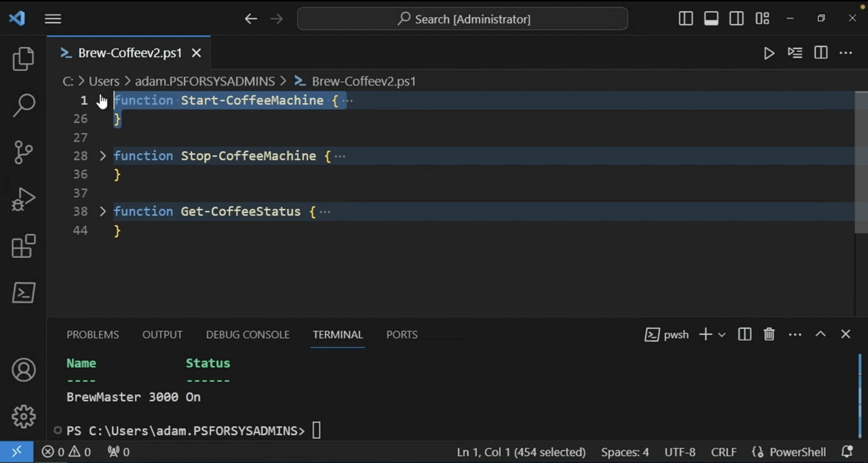Image resolution: width=868 pixels, height=463 pixels.
Task: Open remote window indicator in status bar
Action: point(17,452)
